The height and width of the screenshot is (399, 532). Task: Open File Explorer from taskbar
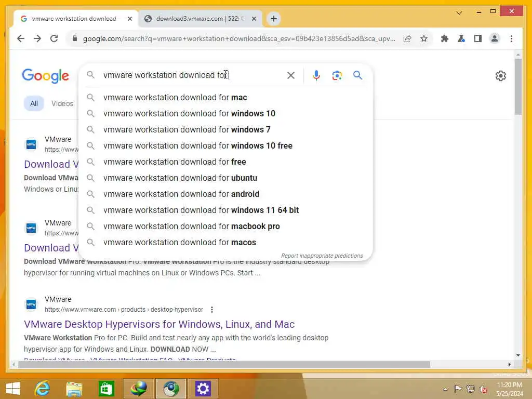coord(74,389)
